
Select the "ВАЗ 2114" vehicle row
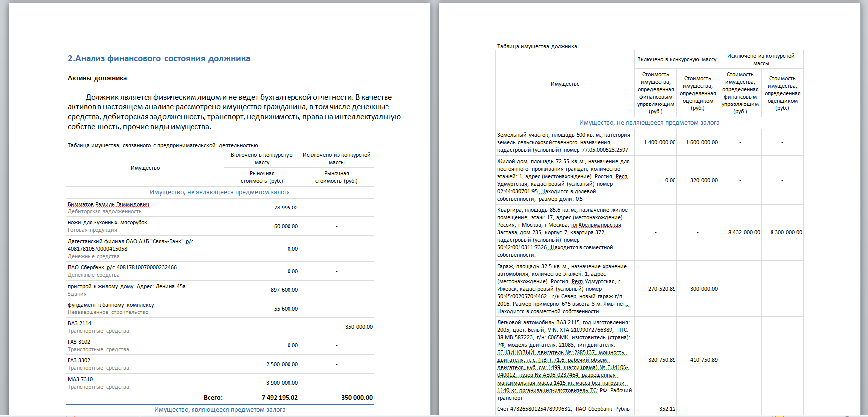(x=79, y=324)
